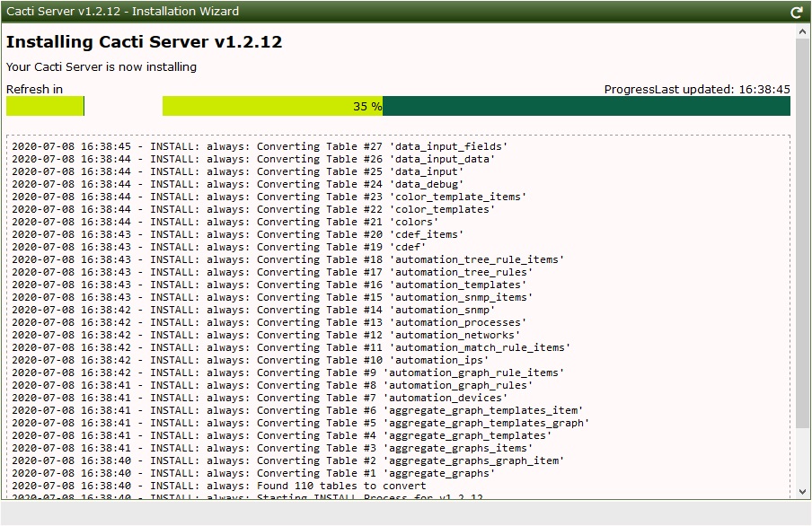The height and width of the screenshot is (526, 812).
Task: Click the Refresh in countdown bar
Action: pos(45,106)
